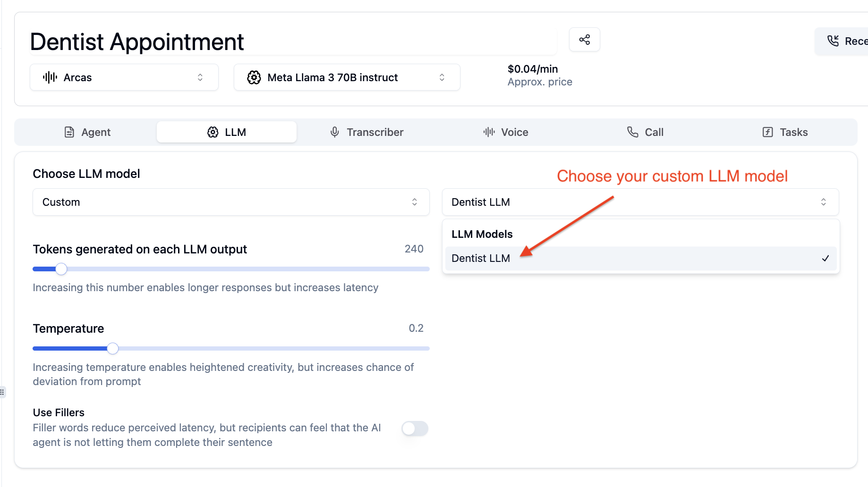Viewport: 868px width, 487px height.
Task: Click the LLM Models group heading
Action: point(482,234)
